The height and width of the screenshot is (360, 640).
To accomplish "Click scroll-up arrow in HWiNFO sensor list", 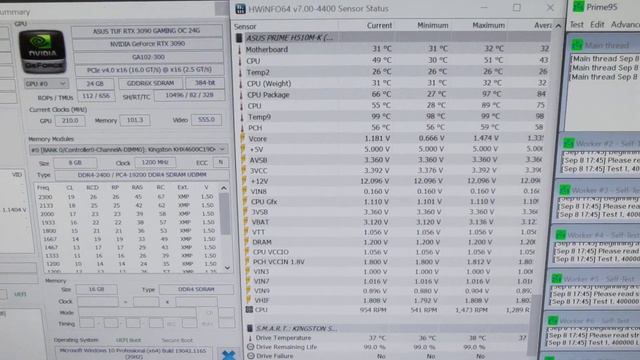I will point(558,26).
